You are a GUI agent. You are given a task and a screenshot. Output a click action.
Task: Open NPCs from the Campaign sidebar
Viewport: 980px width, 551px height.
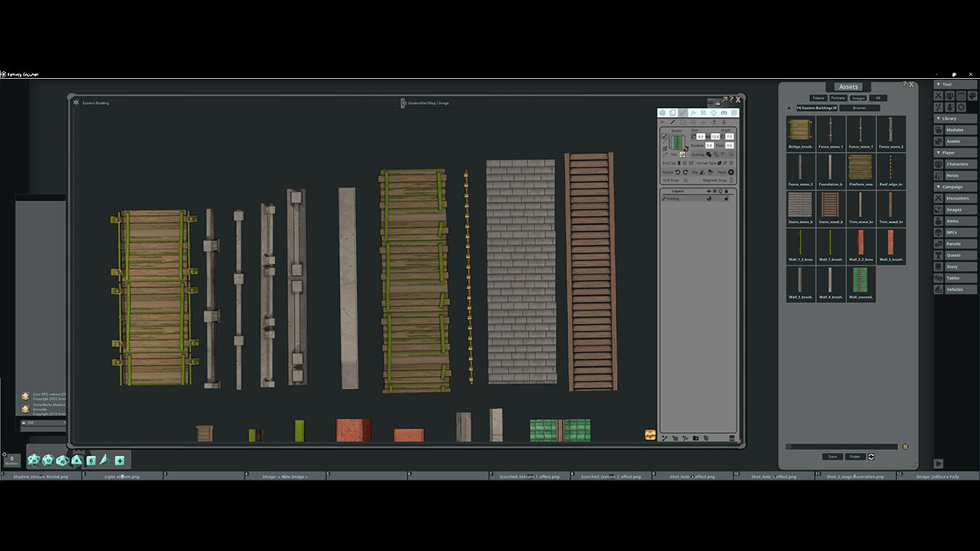[x=954, y=232]
